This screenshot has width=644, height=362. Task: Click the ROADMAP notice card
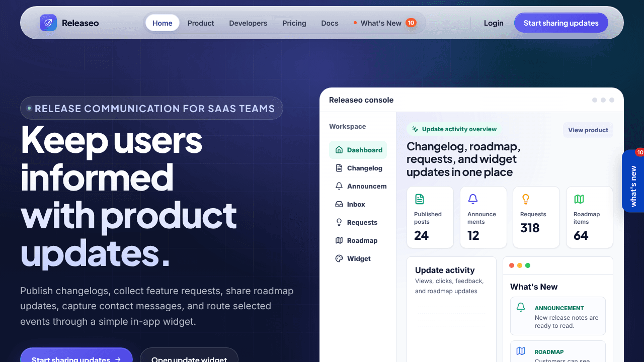pos(558,351)
